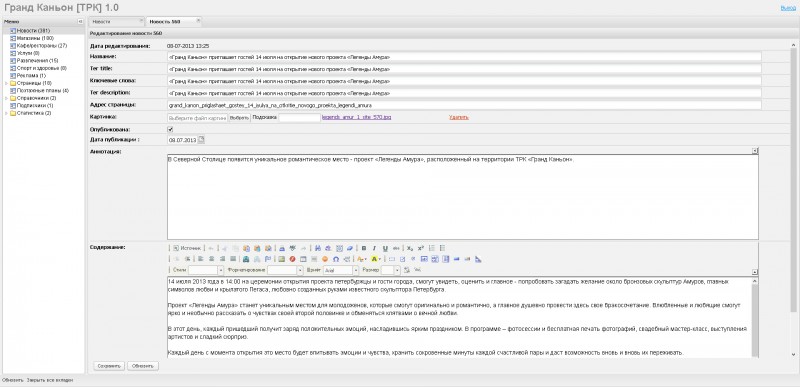
Task: Toggle underline formatting
Action: pyautogui.click(x=385, y=248)
